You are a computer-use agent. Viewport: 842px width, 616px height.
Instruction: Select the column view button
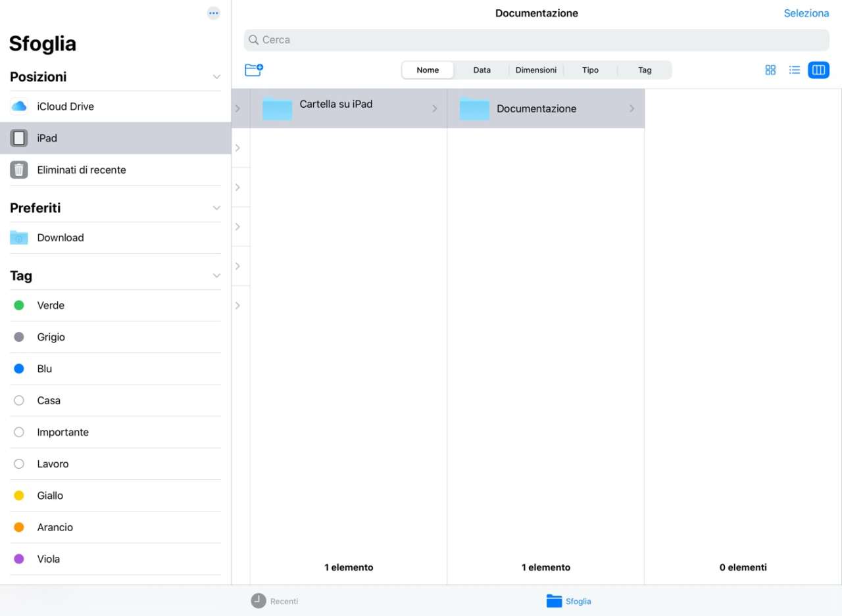click(x=818, y=70)
